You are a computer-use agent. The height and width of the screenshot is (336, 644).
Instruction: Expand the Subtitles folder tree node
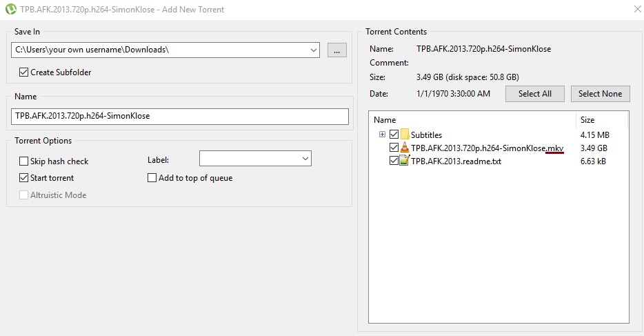coord(383,135)
